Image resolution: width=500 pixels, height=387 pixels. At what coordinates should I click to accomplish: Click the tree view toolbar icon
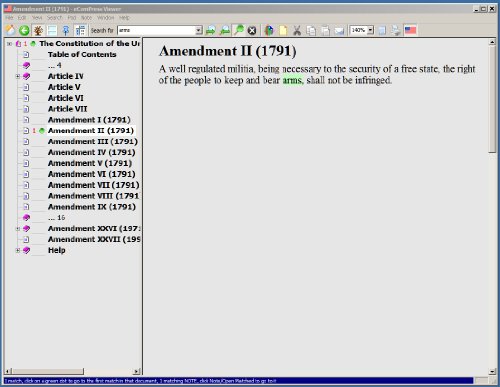tap(80, 30)
